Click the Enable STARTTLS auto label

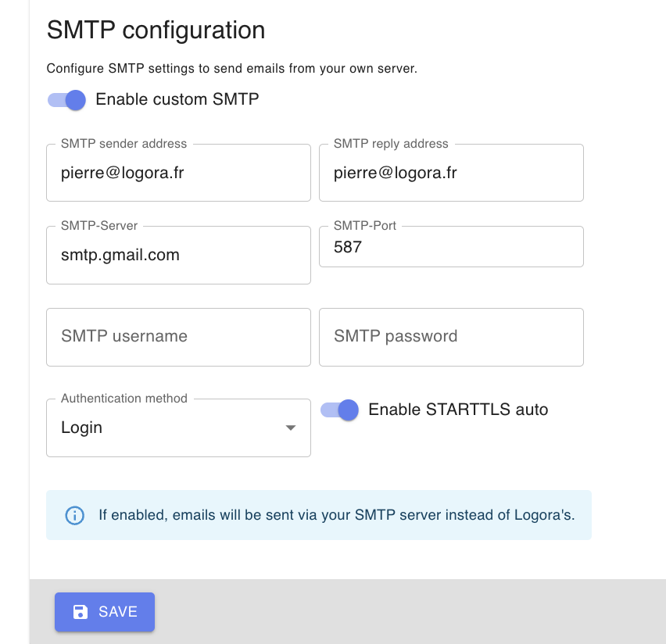[457, 410]
